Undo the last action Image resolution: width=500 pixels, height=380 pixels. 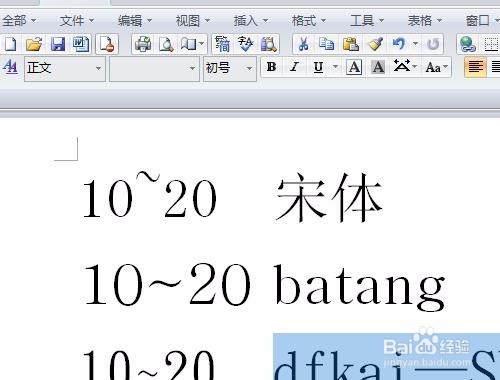(x=399, y=44)
